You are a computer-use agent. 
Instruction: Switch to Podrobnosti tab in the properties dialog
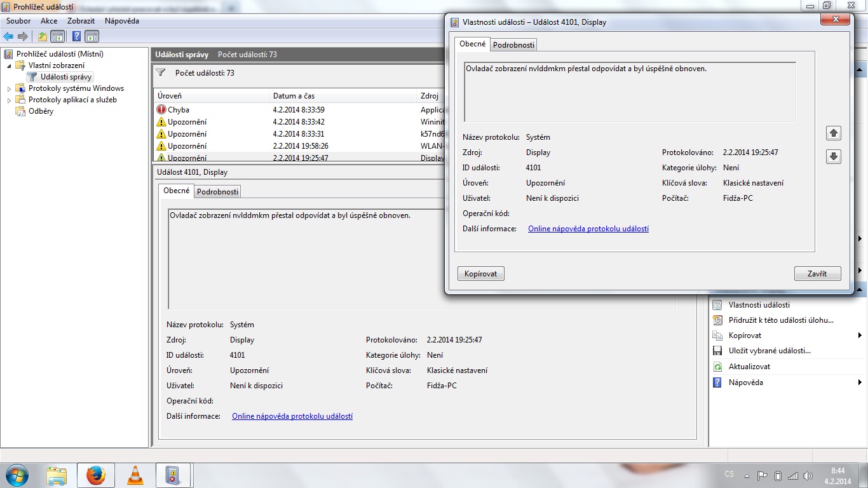(514, 44)
